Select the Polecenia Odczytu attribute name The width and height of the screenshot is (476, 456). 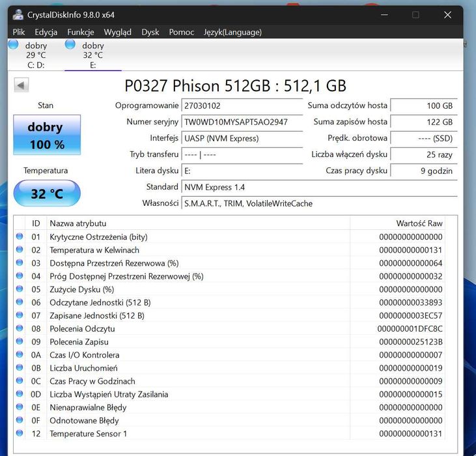[x=82, y=328]
